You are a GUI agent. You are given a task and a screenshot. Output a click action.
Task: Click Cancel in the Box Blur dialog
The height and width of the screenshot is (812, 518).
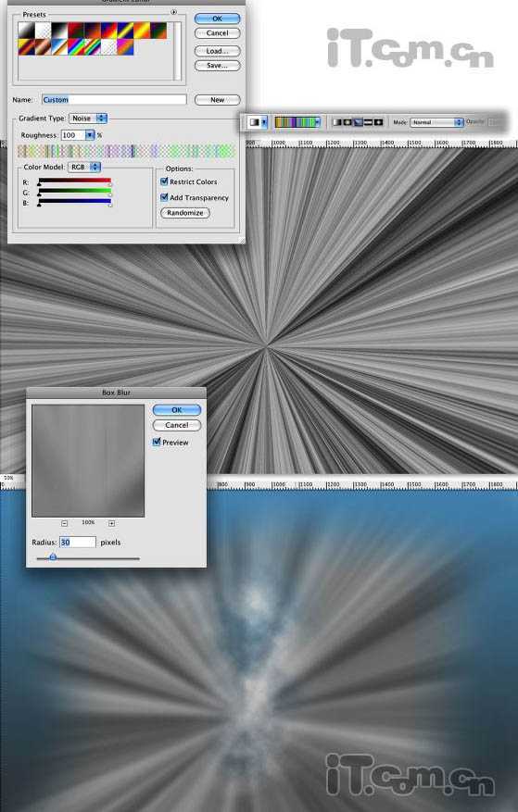pos(177,425)
